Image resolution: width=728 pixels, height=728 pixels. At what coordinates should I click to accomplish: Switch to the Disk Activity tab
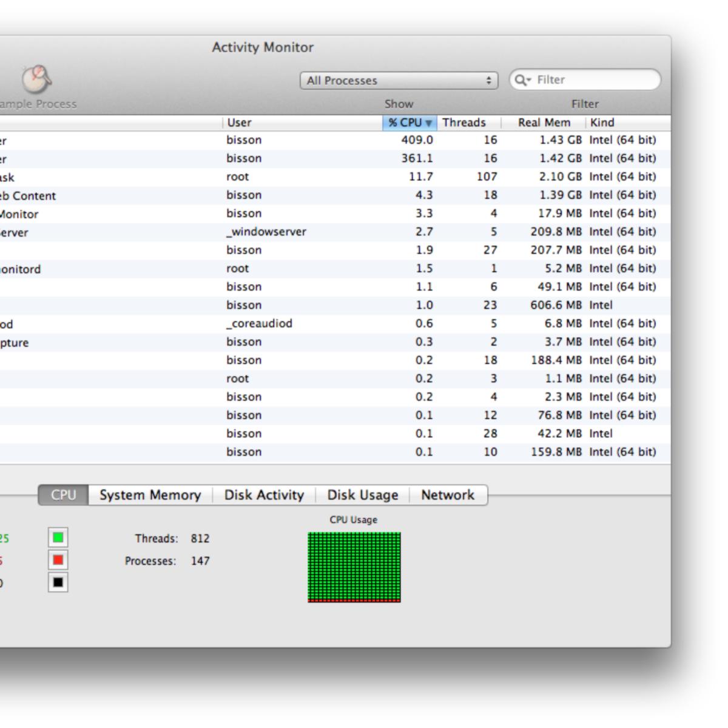263,495
